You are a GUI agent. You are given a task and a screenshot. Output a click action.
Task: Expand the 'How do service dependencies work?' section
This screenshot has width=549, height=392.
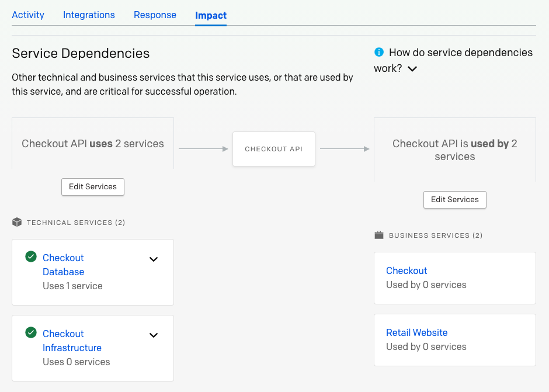coord(412,68)
